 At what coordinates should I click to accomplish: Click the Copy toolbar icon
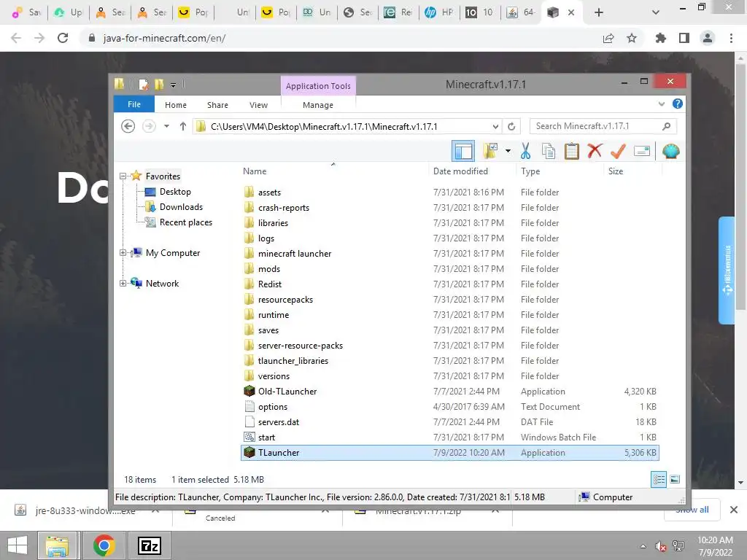pos(549,152)
